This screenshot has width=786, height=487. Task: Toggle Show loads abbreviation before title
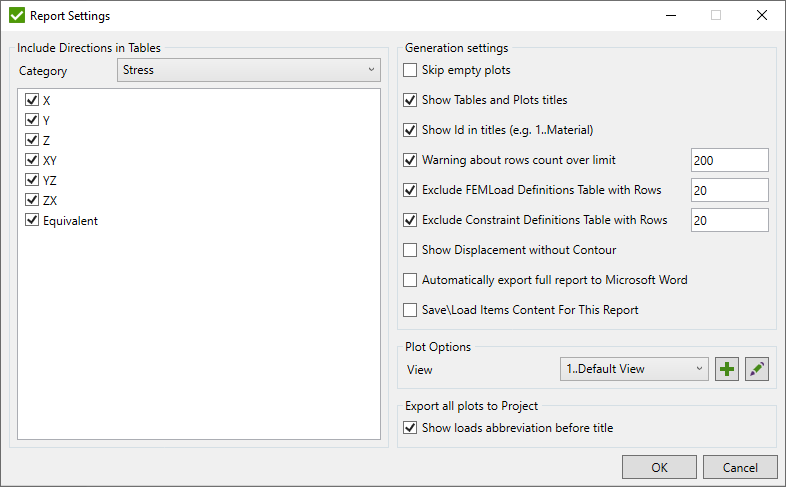pos(410,428)
